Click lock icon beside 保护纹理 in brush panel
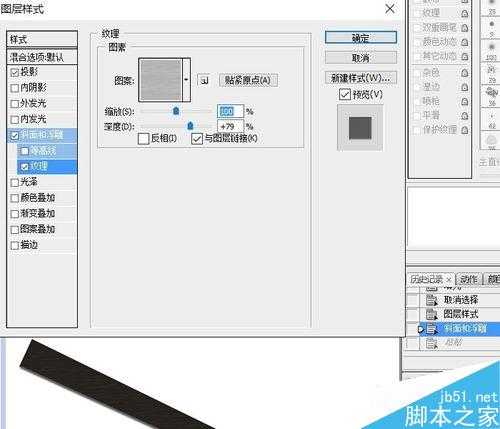Image resolution: width=500 pixels, height=429 pixels. point(464,130)
